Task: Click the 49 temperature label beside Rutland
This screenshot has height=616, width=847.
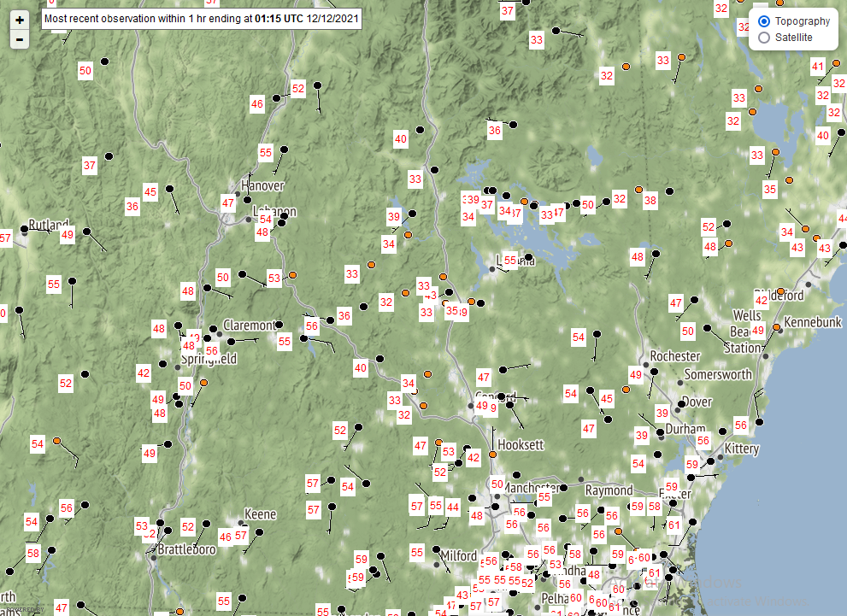Action: 67,234
